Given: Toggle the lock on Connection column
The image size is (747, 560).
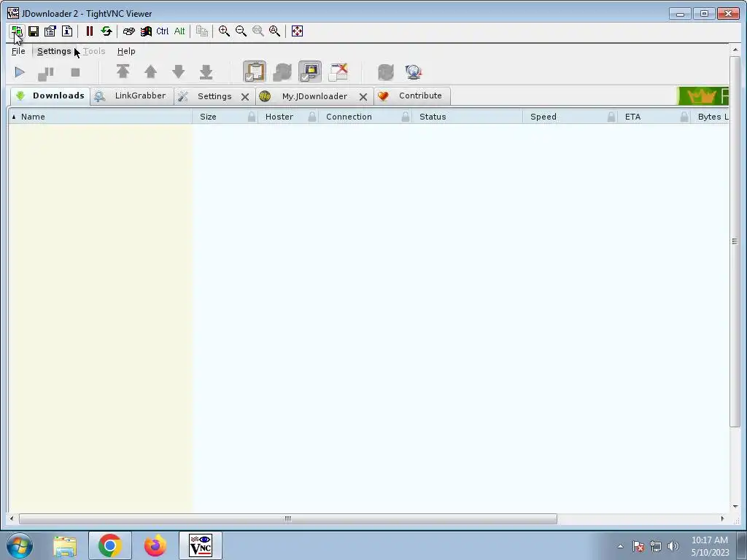Looking at the screenshot, I should click(x=406, y=117).
